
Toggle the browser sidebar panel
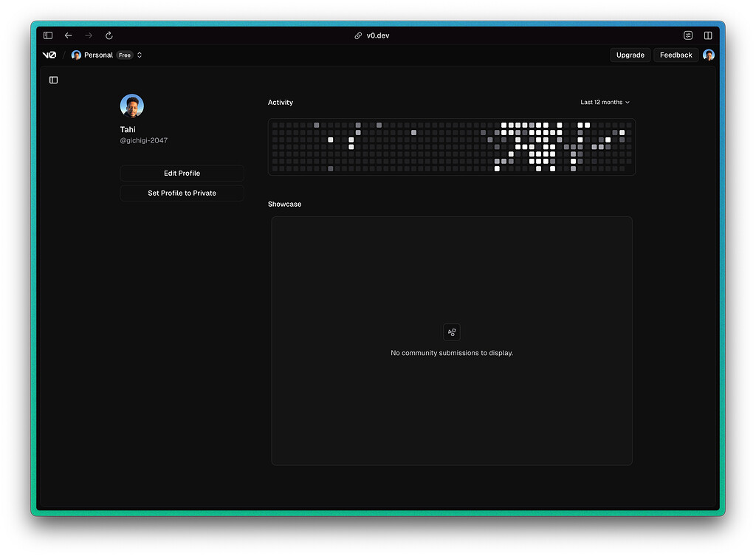point(47,35)
